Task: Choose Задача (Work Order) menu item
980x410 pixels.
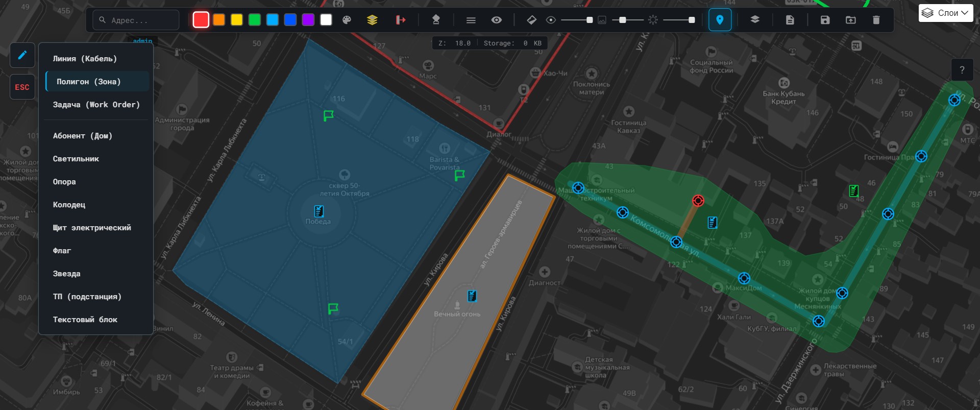Action: pyautogui.click(x=96, y=105)
